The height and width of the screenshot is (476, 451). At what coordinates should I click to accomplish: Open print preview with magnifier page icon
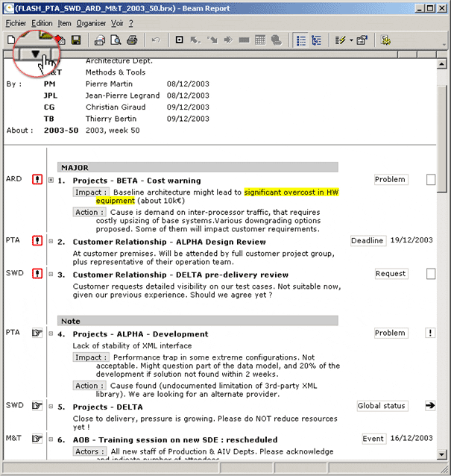point(116,40)
